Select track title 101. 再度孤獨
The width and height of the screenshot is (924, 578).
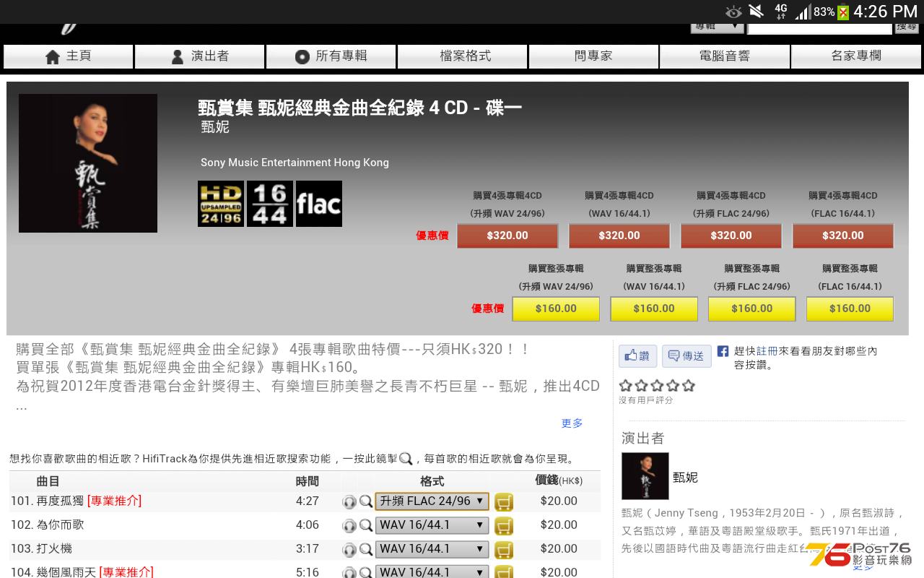click(x=48, y=501)
